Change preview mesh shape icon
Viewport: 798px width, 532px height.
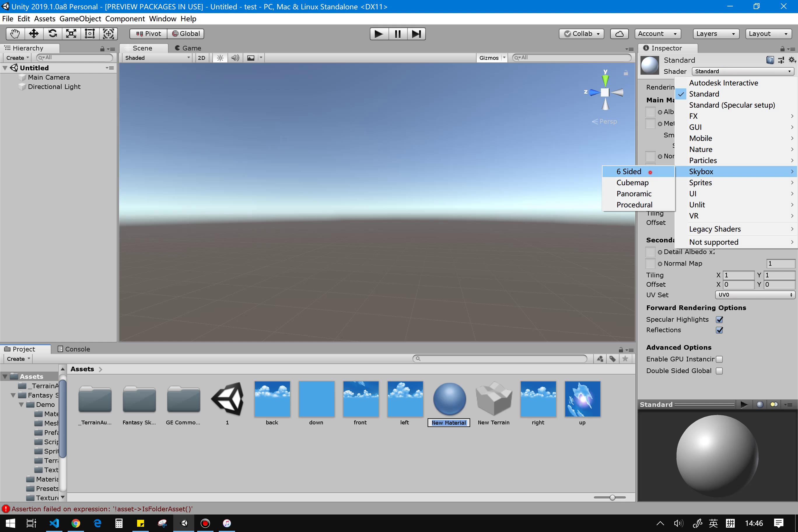click(x=760, y=405)
